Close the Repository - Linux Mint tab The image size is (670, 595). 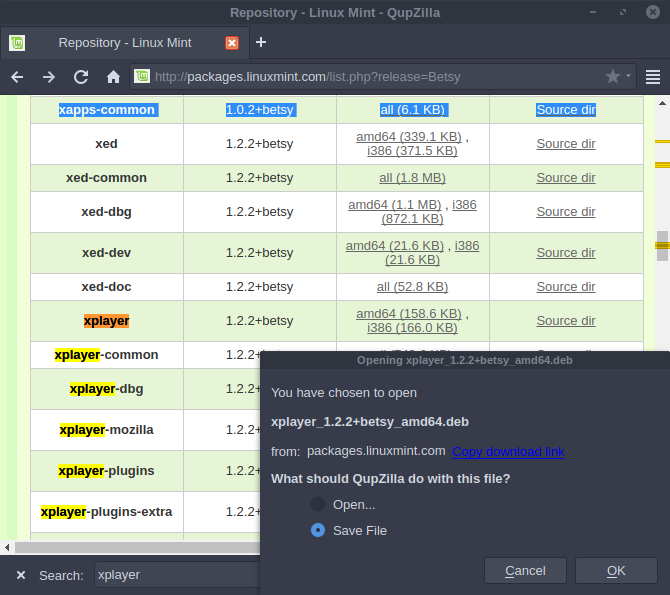tap(232, 43)
